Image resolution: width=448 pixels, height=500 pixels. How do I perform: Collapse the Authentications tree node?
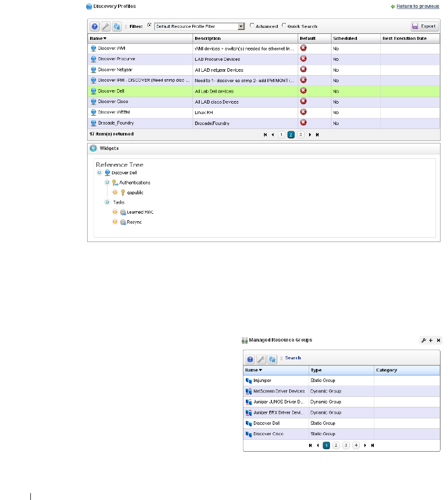pos(108,182)
